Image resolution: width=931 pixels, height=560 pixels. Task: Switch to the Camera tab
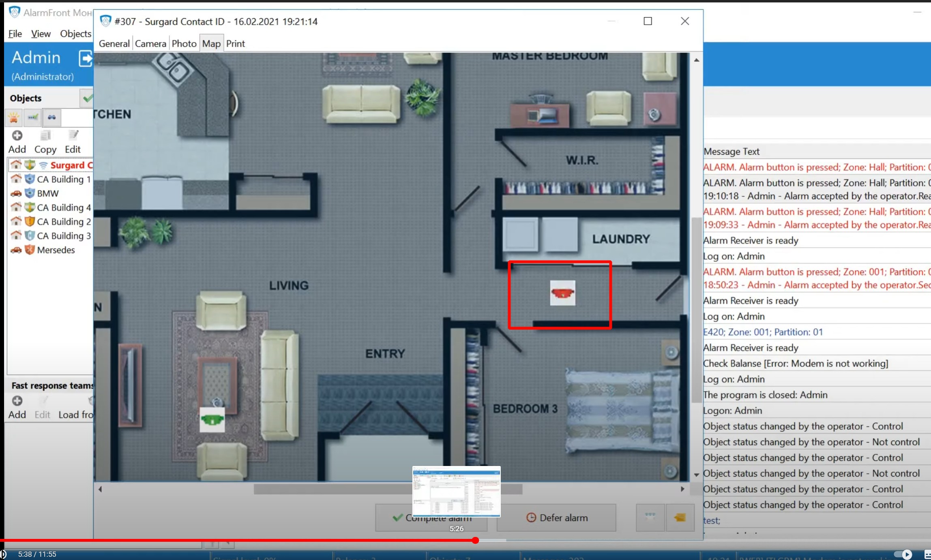tap(150, 43)
